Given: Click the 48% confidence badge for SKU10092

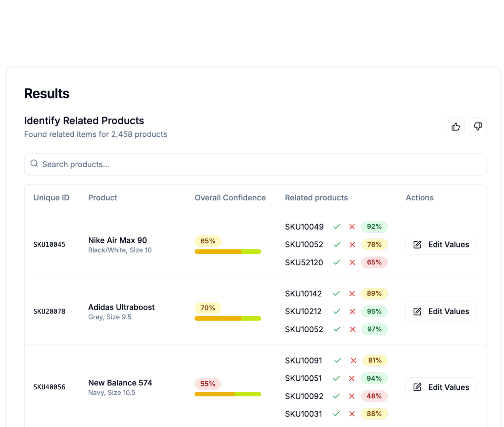Looking at the screenshot, I should [374, 396].
